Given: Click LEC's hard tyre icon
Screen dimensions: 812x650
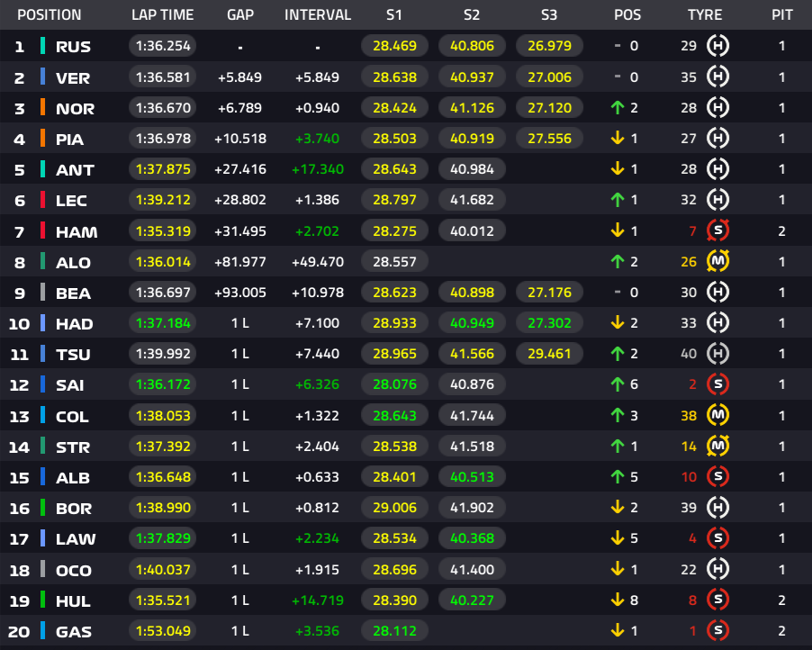Looking at the screenshot, I should (717, 199).
